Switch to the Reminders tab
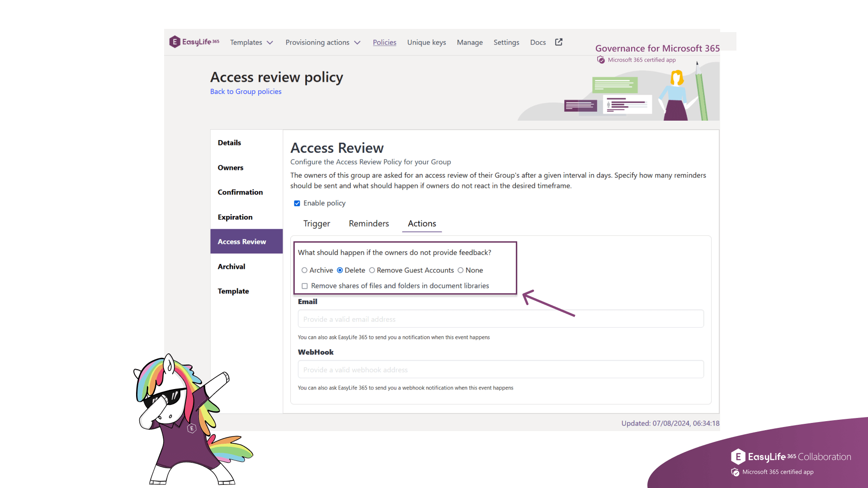 (x=368, y=223)
